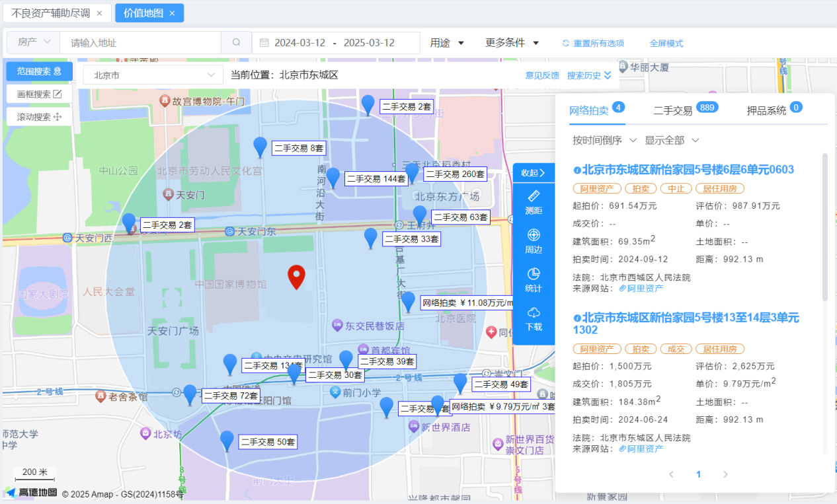
Task: Expand the 用途 usage filter dropdown
Action: [x=446, y=42]
